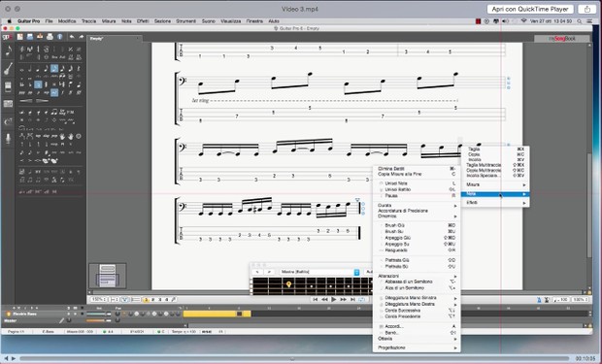This screenshot has width=602, height=364.
Task: Open the chord diagram panel icon in sidebar
Action: [8, 121]
